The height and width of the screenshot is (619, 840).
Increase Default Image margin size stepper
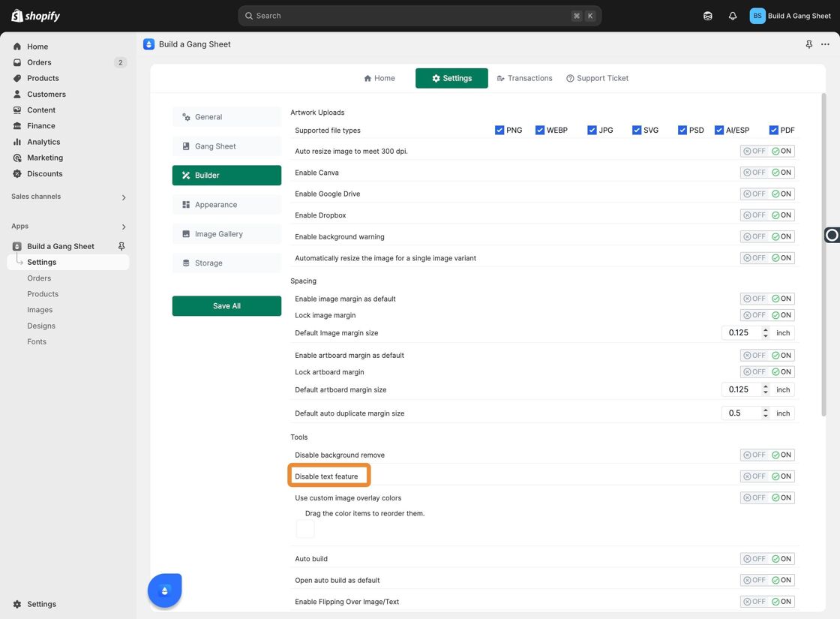point(766,330)
